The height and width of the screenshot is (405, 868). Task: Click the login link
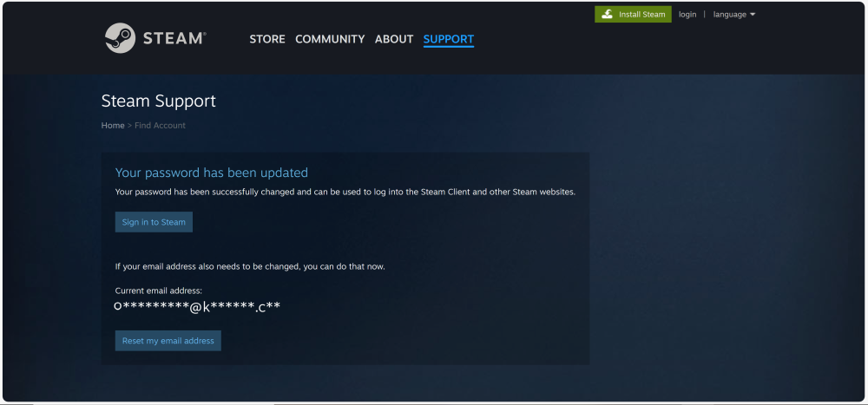point(687,15)
